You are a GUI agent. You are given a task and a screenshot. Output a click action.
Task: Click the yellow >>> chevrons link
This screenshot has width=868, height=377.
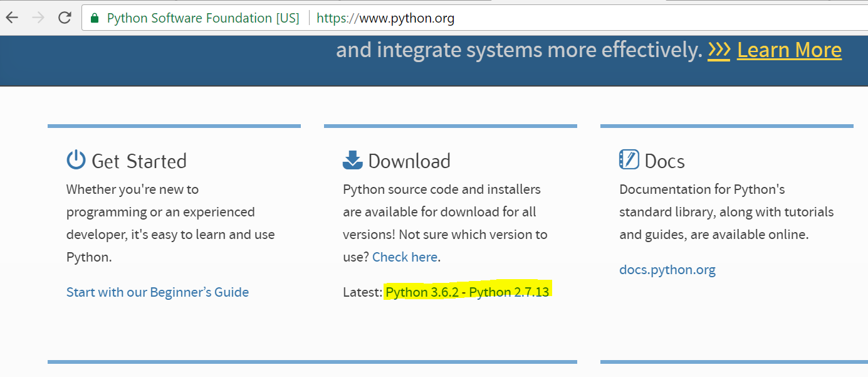point(719,50)
